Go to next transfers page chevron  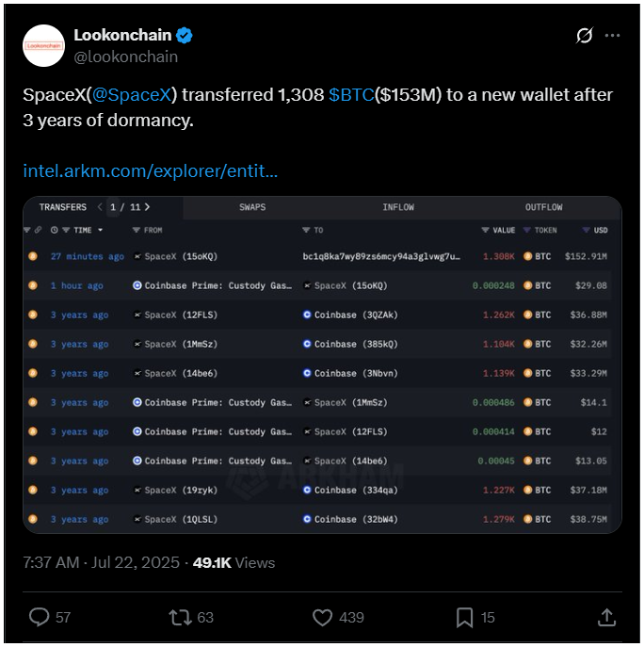click(x=147, y=207)
